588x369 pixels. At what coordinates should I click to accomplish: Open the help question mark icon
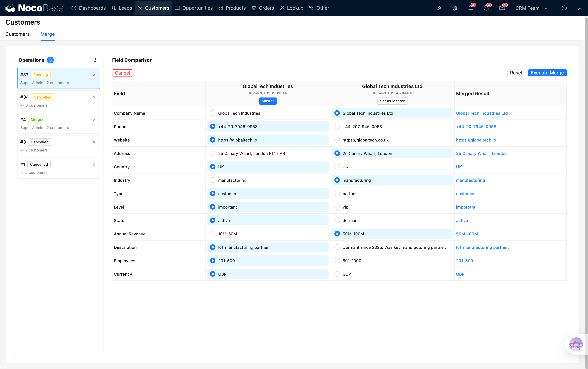click(x=564, y=8)
